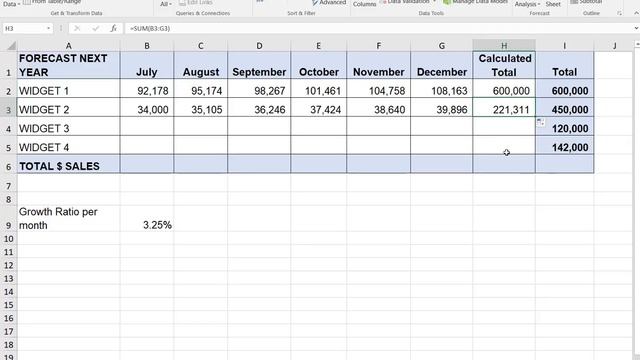
Task: Select column D header
Action: click(x=259, y=45)
